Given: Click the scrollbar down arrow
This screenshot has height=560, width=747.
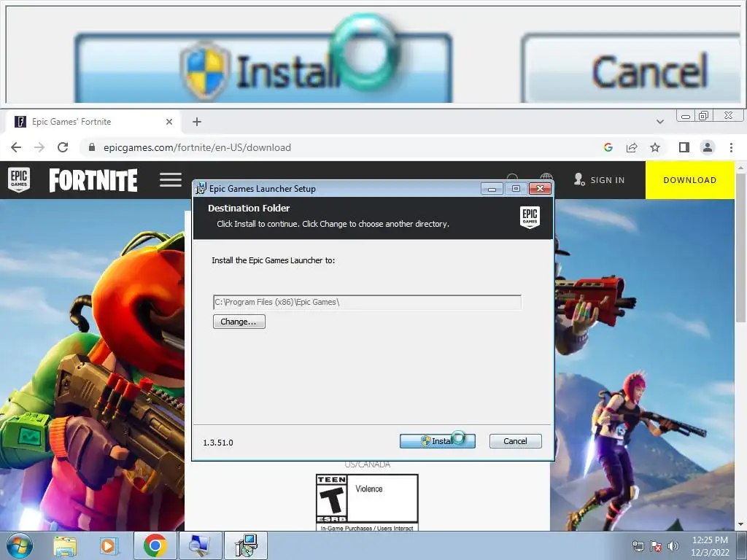Looking at the screenshot, I should [740, 525].
